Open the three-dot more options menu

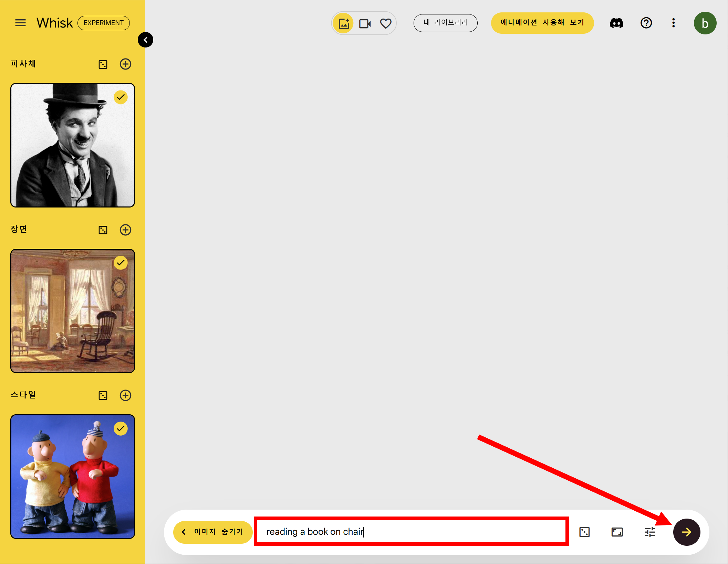coord(673,23)
